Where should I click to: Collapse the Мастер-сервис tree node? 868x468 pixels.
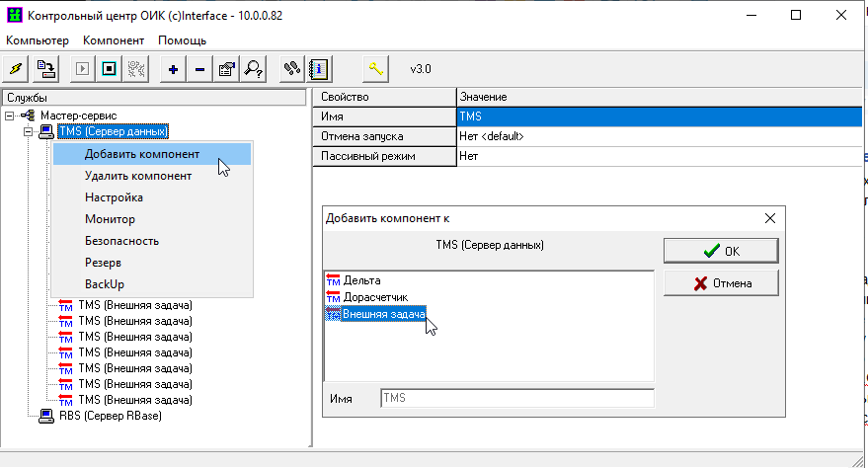click(9, 116)
